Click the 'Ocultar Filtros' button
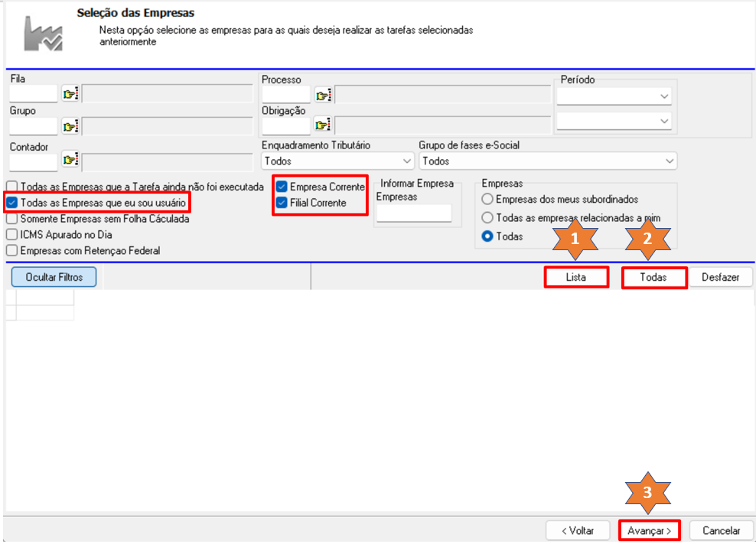Image resolution: width=756 pixels, height=544 pixels. (x=54, y=277)
